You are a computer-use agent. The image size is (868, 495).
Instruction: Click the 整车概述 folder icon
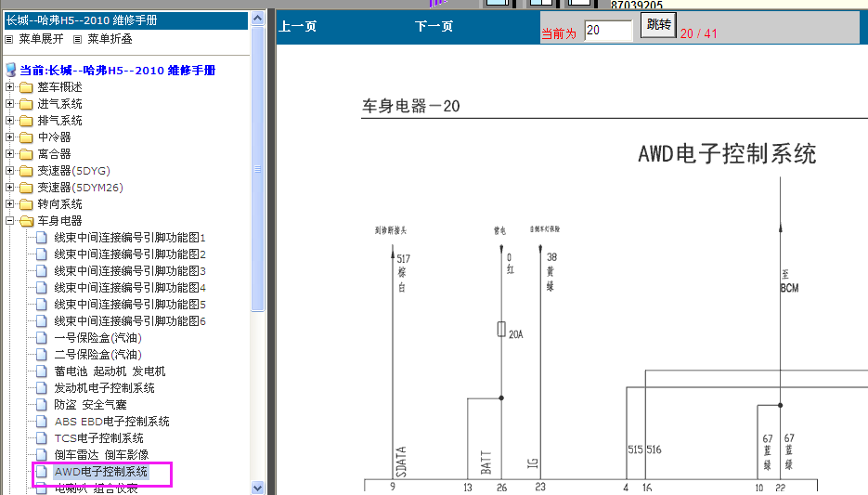click(x=26, y=87)
